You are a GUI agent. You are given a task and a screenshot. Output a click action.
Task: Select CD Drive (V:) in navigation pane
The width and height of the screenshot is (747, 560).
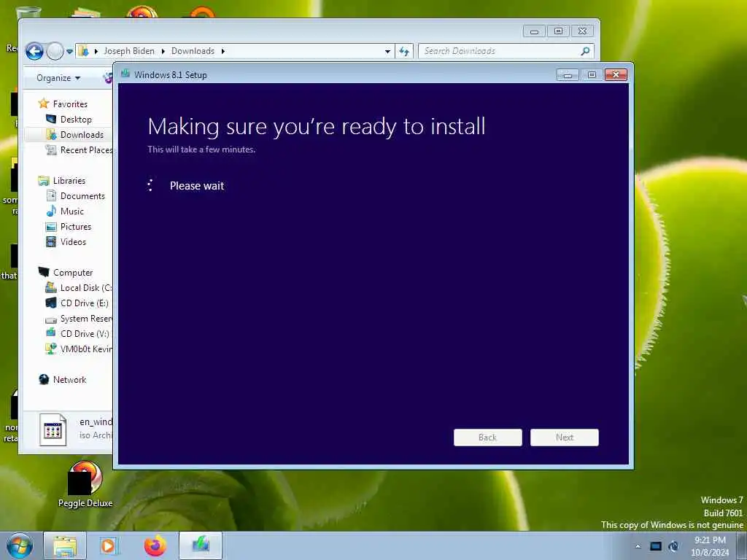point(85,333)
